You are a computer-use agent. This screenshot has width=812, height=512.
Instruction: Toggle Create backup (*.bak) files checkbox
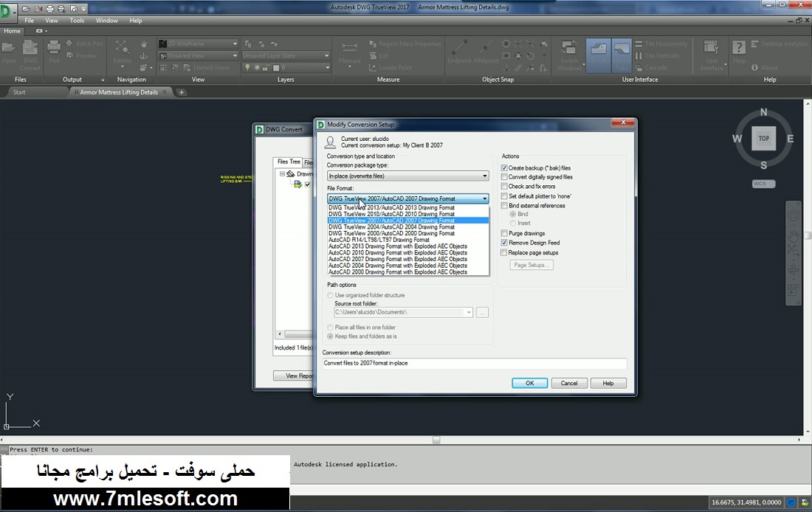(x=504, y=168)
